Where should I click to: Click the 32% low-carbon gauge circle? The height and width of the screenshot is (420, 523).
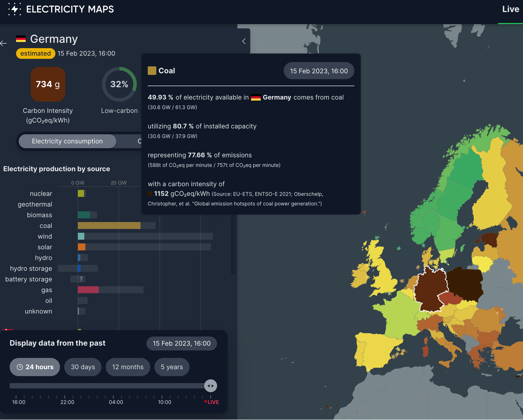click(x=119, y=84)
